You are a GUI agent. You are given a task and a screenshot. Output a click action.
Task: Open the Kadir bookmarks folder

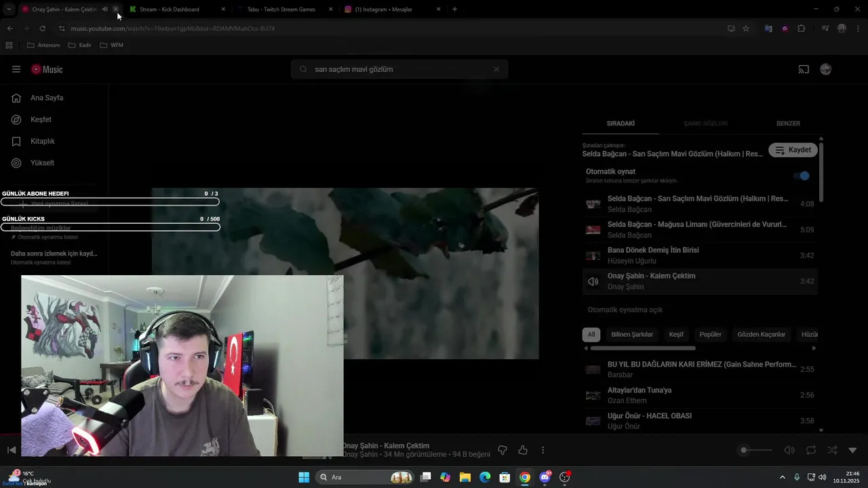pos(80,45)
